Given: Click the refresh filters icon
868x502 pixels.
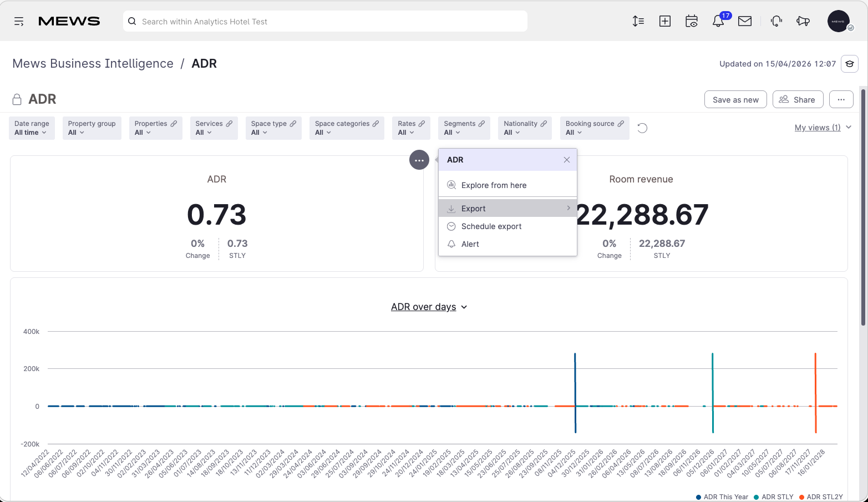Looking at the screenshot, I should (x=642, y=128).
